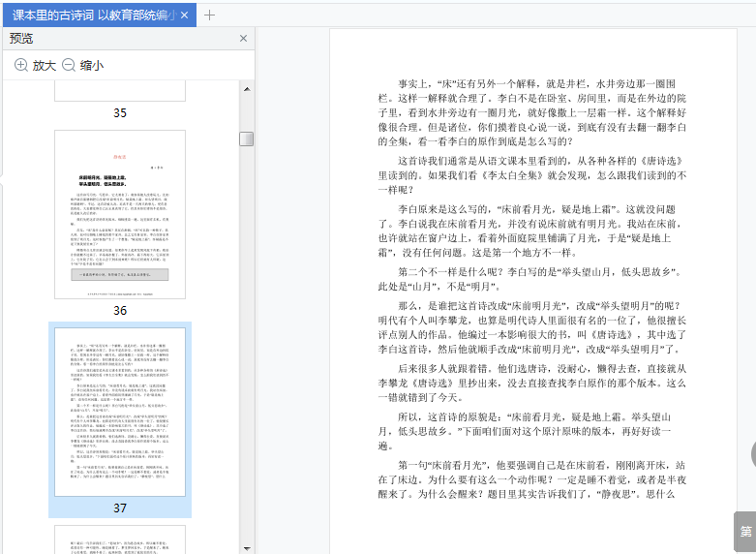Open page 36 thumbnail
756x554 pixels.
pyautogui.click(x=120, y=214)
